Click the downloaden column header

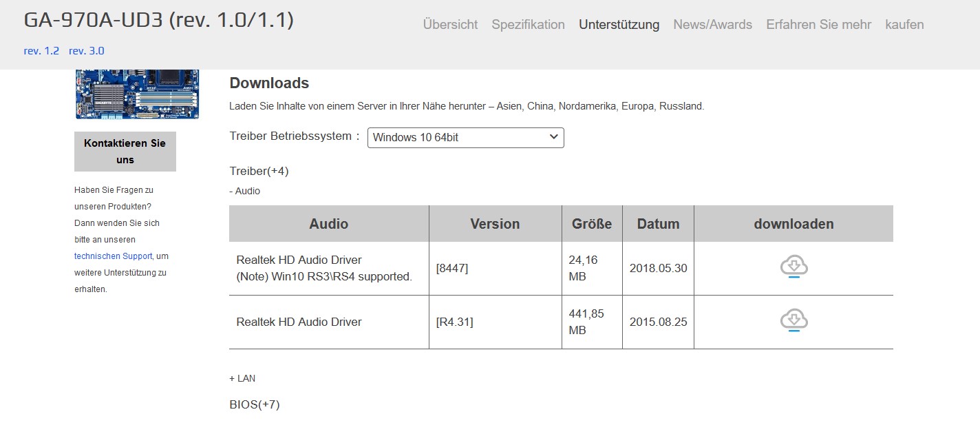tap(793, 224)
